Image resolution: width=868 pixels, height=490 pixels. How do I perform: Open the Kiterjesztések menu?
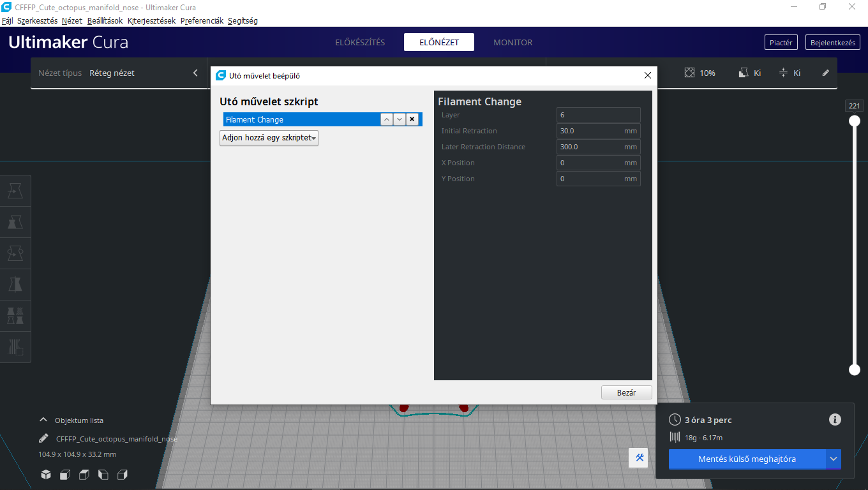click(x=151, y=21)
